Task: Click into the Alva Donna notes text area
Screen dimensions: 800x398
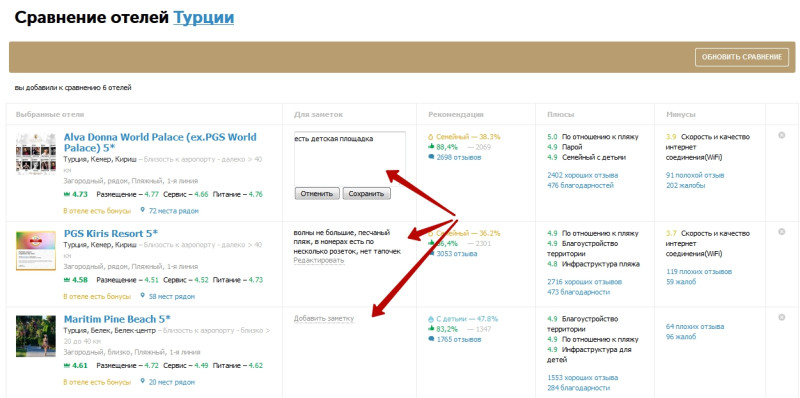Action: tap(349, 158)
